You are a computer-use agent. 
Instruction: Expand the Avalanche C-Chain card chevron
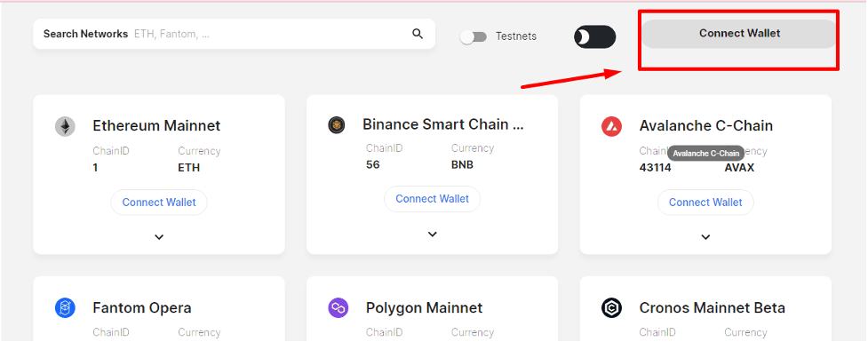(705, 237)
